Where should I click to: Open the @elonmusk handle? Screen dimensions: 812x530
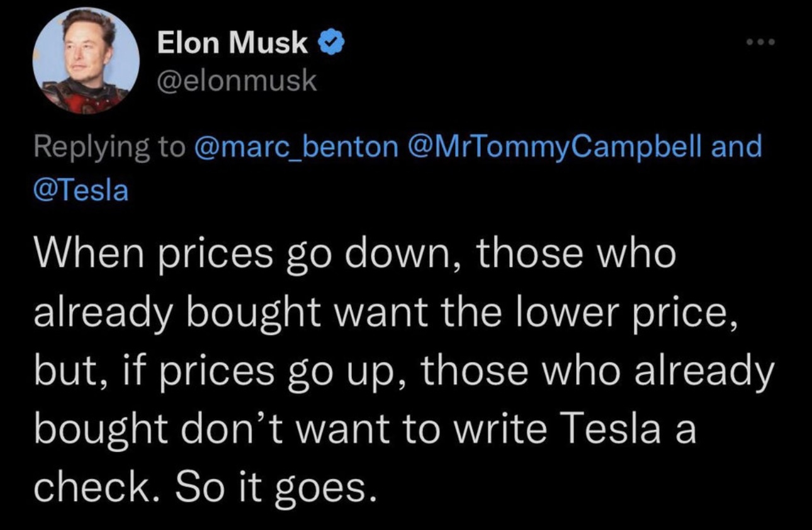tap(237, 82)
